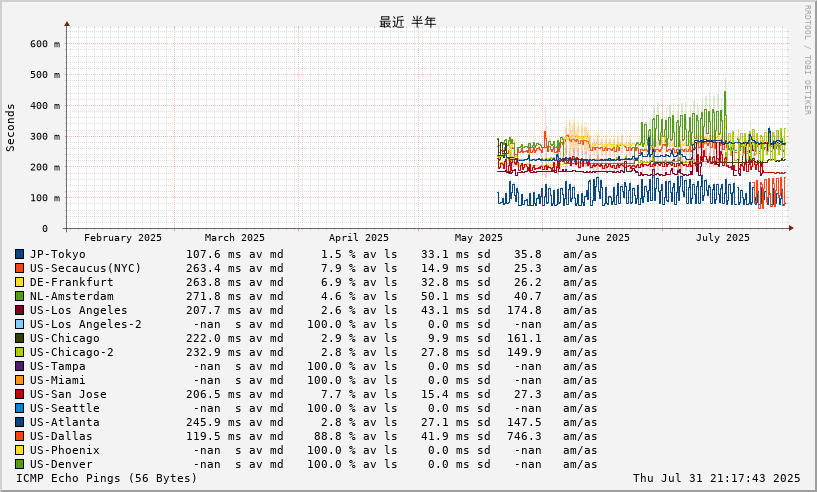Click the US-Denver legend color swatch
This screenshot has height=492, width=817.
point(19,464)
